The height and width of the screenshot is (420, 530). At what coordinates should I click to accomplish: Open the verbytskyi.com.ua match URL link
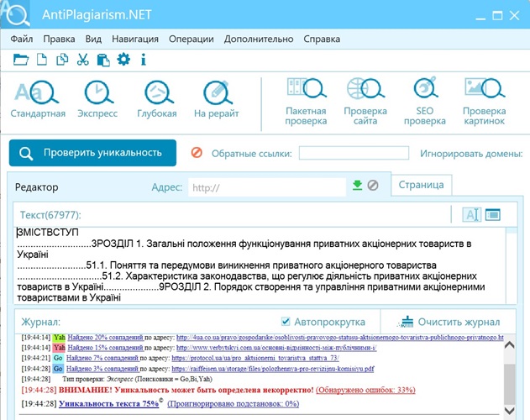click(276, 347)
